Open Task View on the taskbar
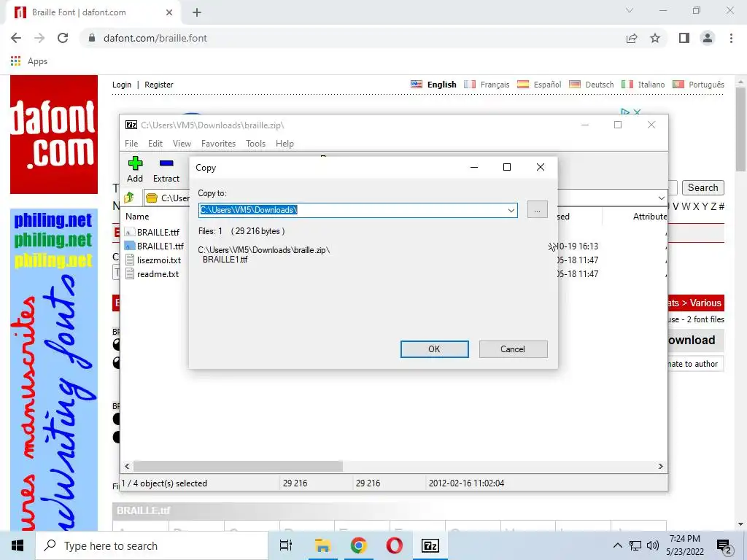 tap(286, 545)
